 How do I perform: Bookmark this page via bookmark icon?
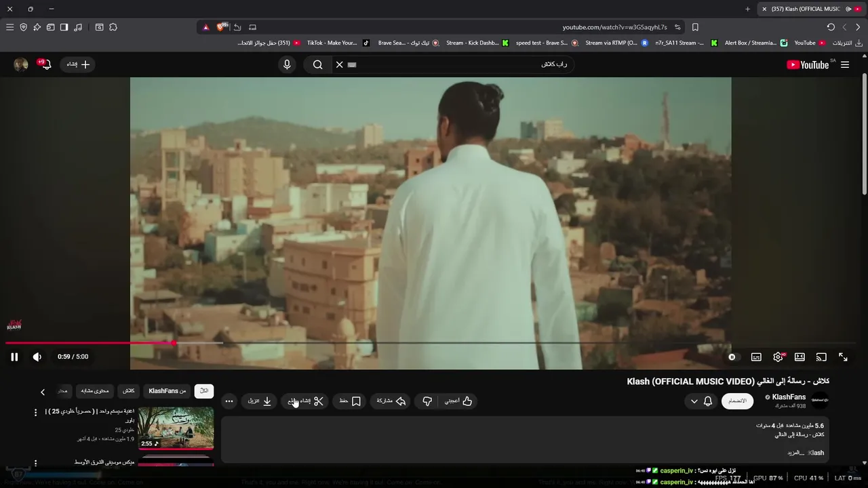[x=695, y=27]
